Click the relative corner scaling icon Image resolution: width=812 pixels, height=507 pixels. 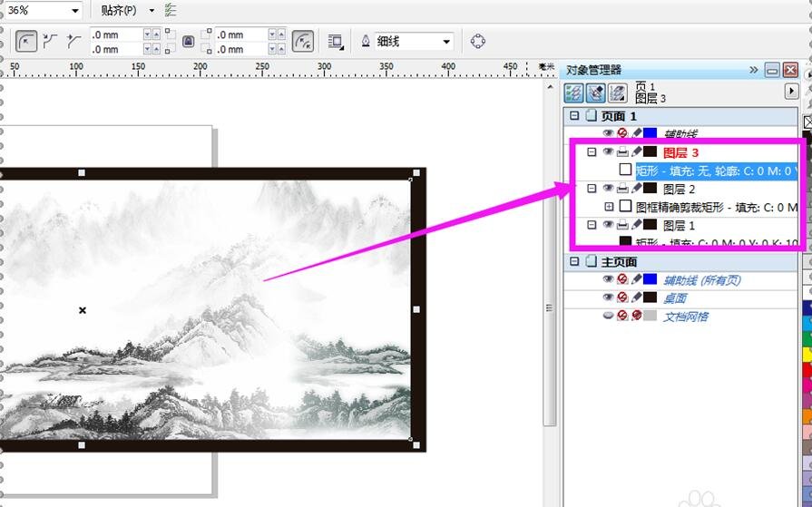(304, 42)
